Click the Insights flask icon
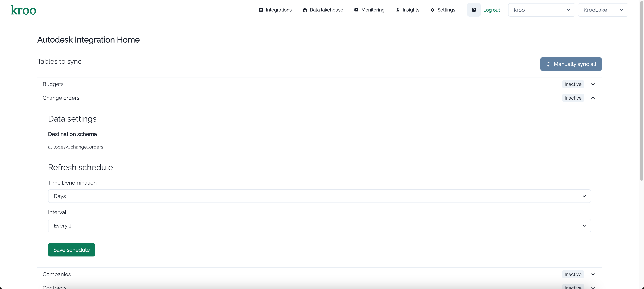 [397, 10]
